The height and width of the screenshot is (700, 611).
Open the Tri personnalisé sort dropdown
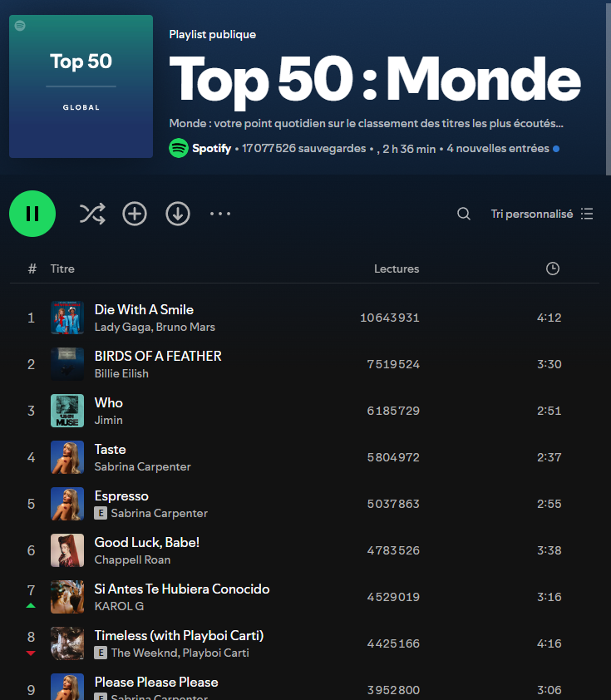[541, 214]
